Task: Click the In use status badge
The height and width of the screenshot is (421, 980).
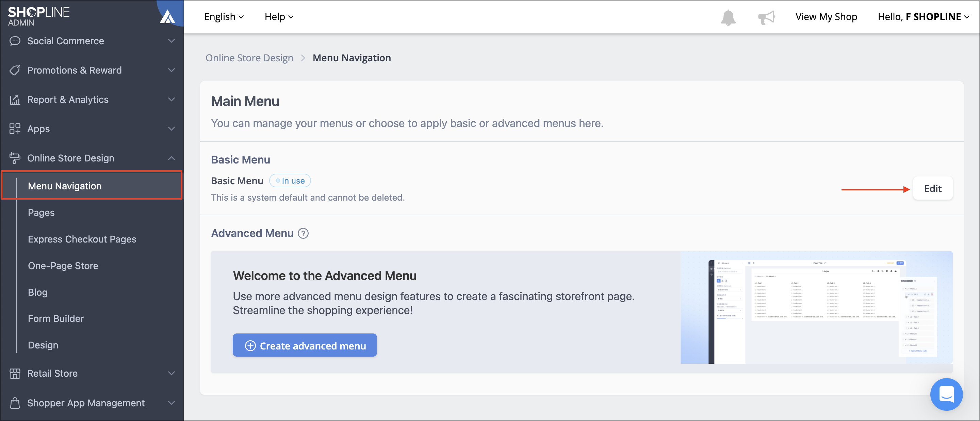Action: pos(290,181)
